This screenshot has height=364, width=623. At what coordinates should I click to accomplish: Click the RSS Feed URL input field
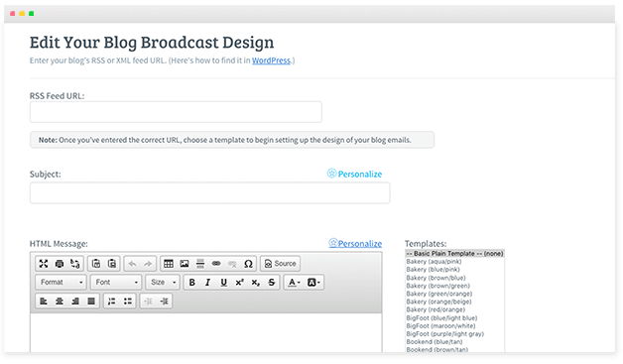click(176, 112)
